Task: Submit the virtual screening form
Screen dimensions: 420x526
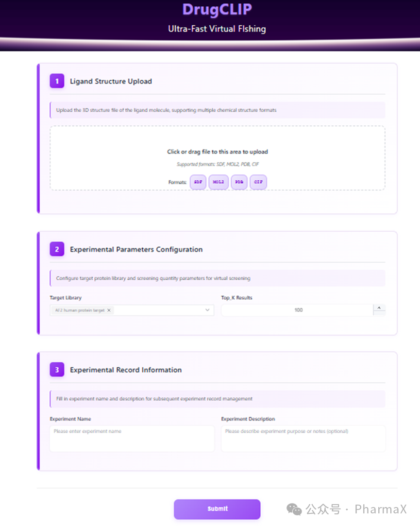Action: click(217, 509)
